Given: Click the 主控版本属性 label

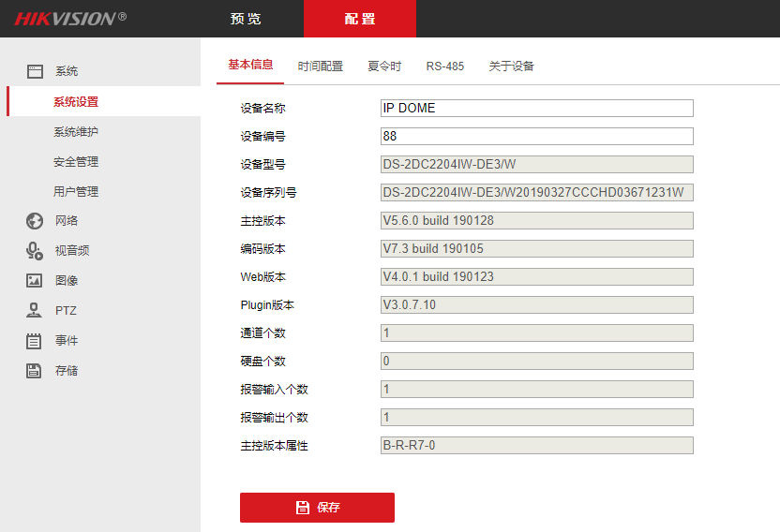Looking at the screenshot, I should coord(274,446).
